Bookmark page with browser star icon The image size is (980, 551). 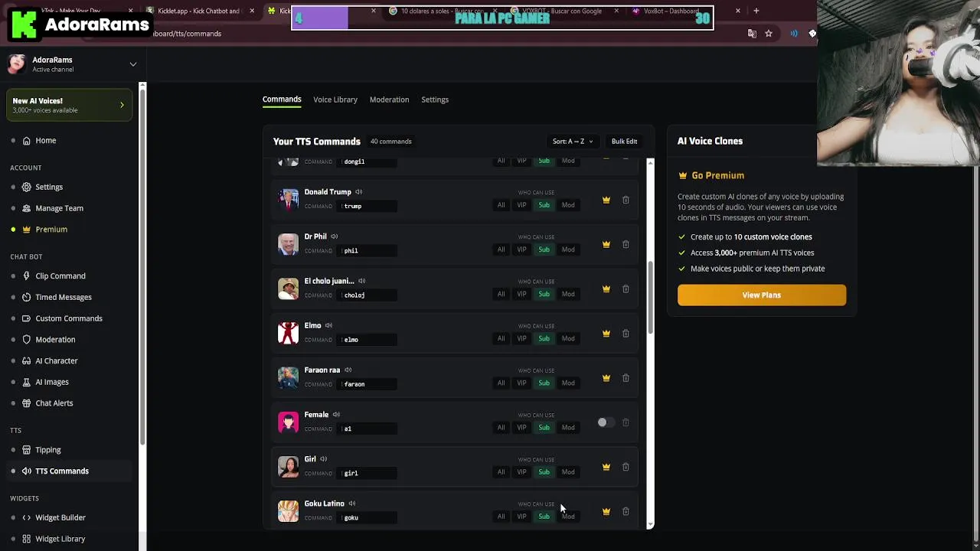coord(769,34)
